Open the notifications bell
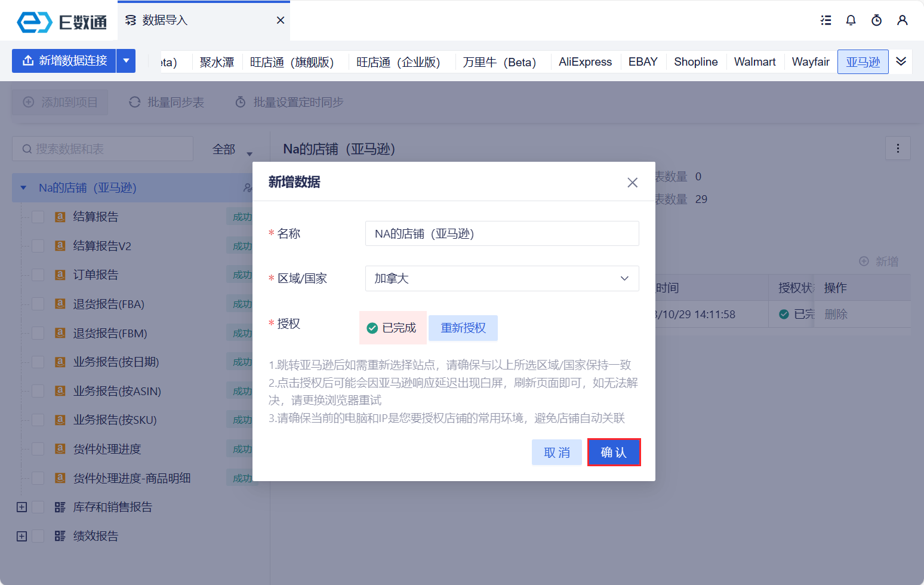 coord(851,20)
